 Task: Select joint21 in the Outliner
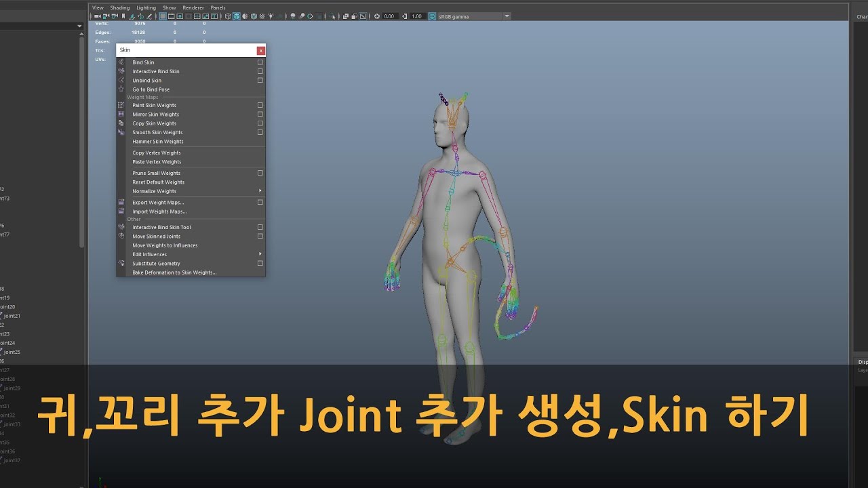[x=11, y=316]
